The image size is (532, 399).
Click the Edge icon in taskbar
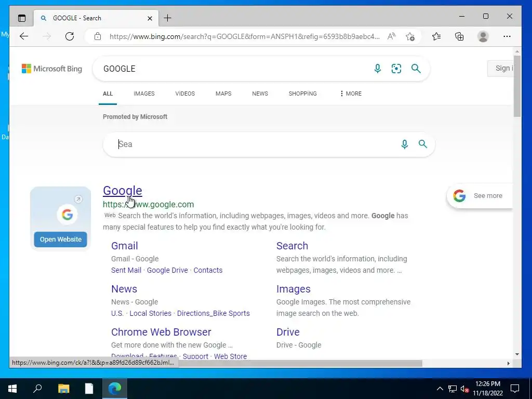(115, 389)
